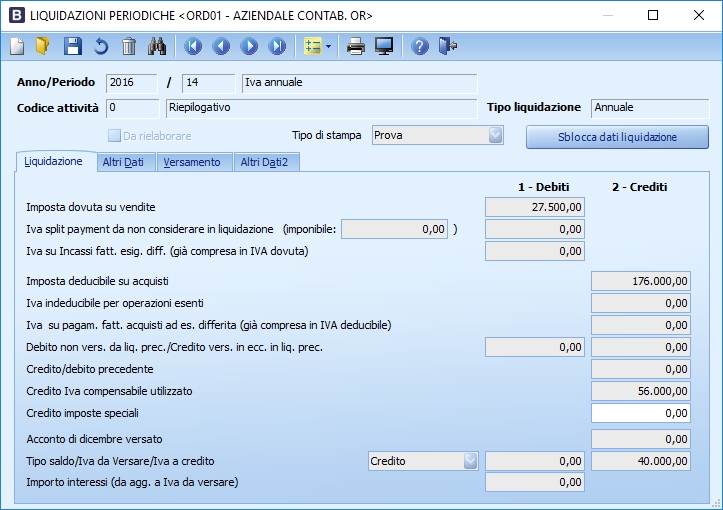Click the undo arrow icon
This screenshot has height=510, width=723.
(100, 46)
